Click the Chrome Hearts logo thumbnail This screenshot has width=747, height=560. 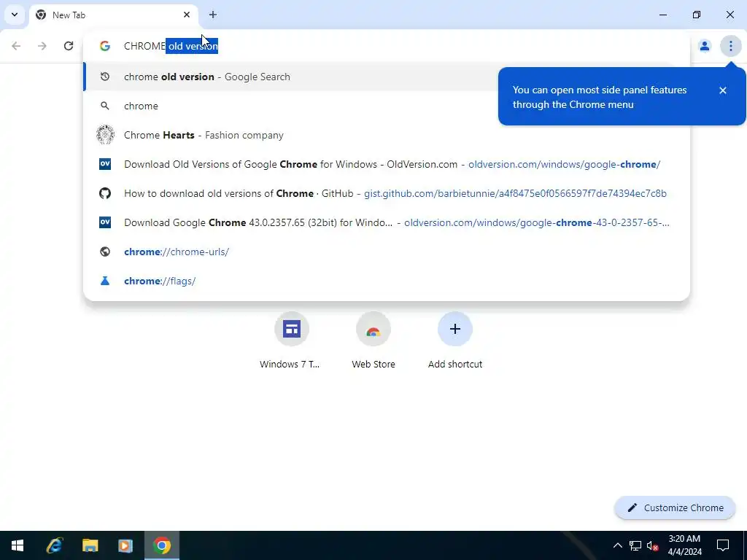(105, 135)
